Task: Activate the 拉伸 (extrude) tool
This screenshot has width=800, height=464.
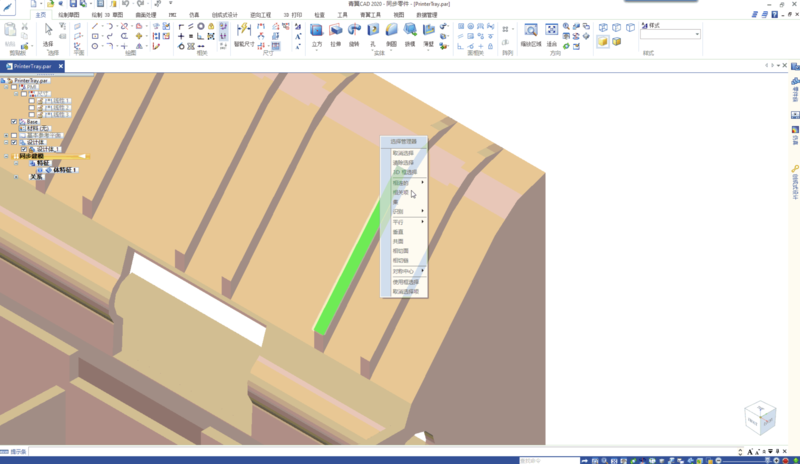Action: 336,35
